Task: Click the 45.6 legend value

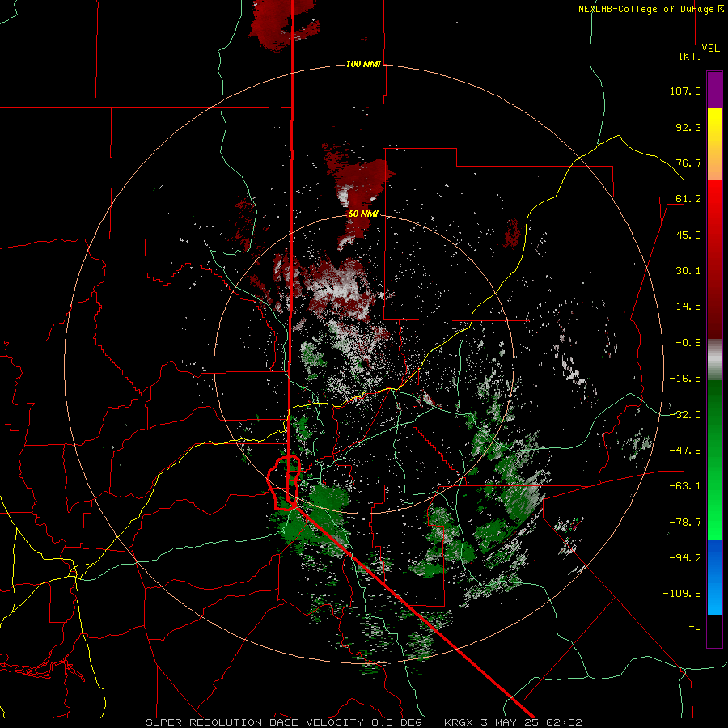Action: 688,235
